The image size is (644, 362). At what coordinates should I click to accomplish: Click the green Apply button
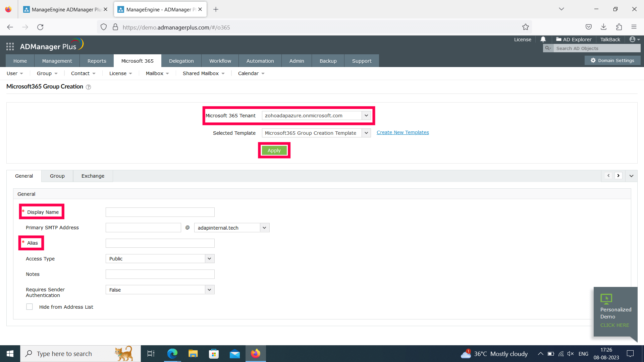(274, 150)
